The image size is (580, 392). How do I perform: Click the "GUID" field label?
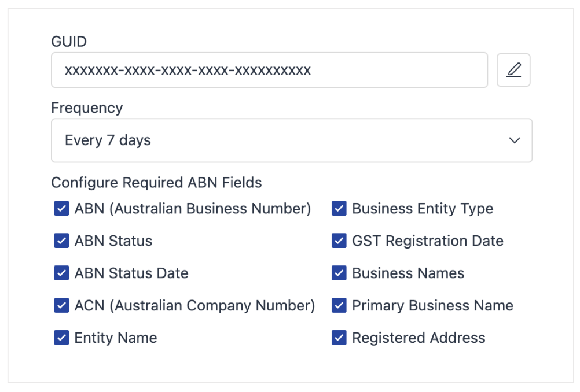(x=69, y=42)
